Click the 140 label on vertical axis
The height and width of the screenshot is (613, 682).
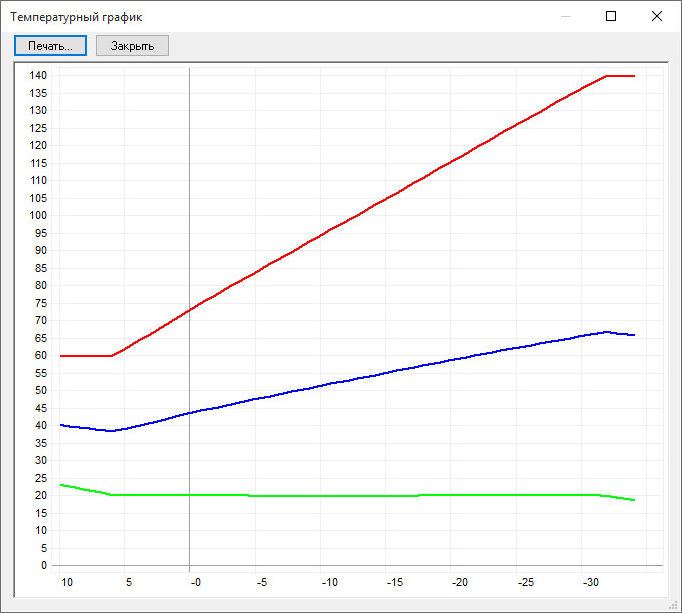click(38, 75)
